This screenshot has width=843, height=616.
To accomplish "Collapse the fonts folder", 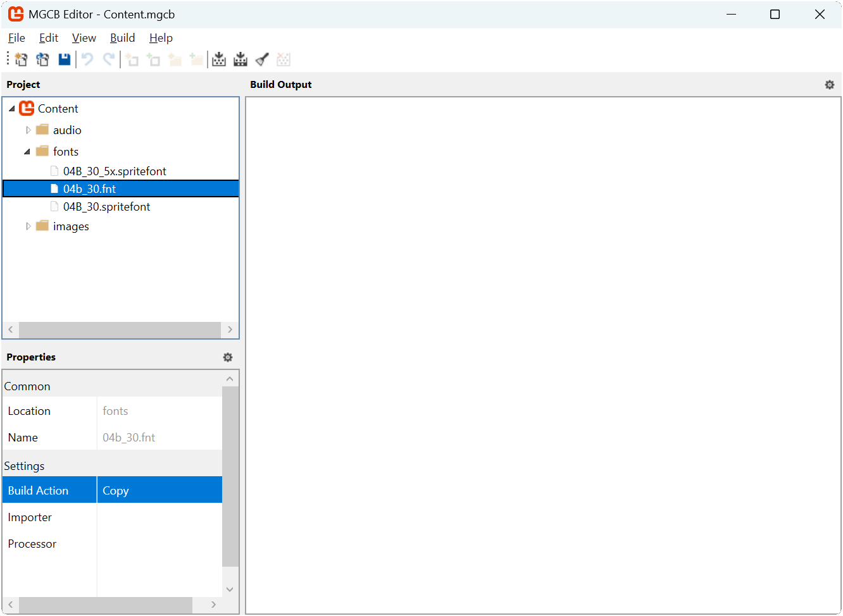I will 27,152.
